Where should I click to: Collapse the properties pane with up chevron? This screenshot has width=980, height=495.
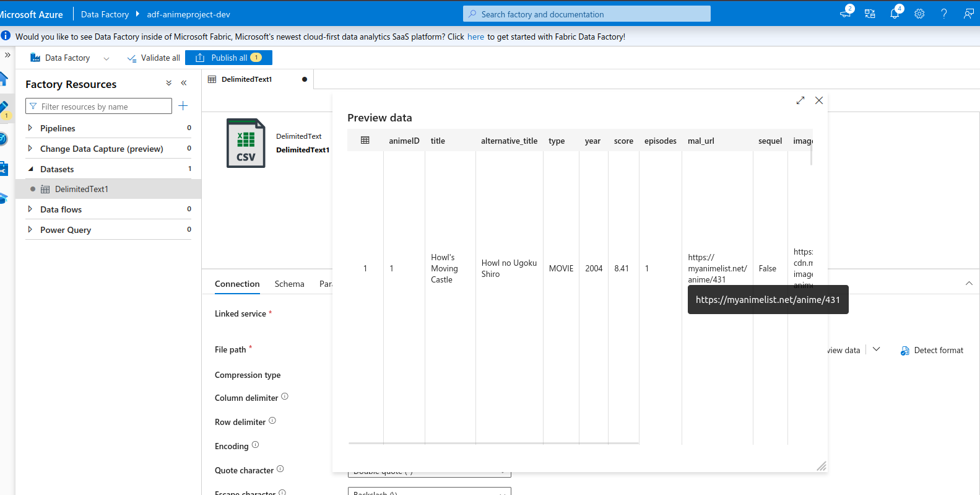pos(969,283)
